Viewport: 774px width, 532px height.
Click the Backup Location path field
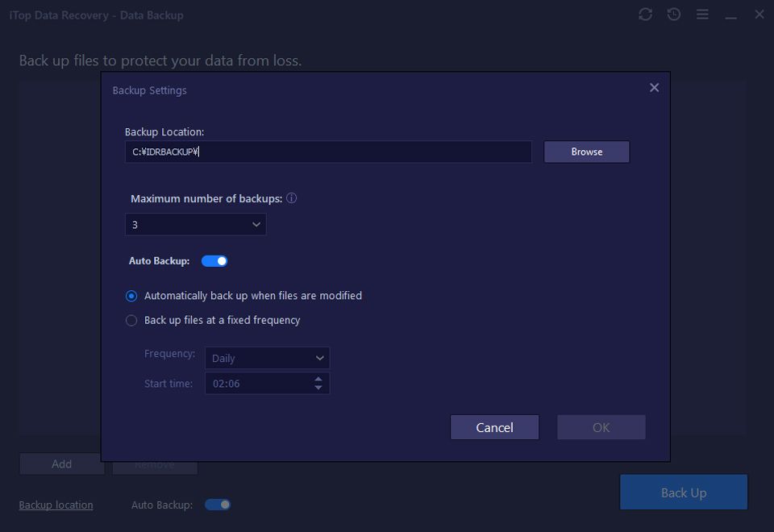(328, 152)
